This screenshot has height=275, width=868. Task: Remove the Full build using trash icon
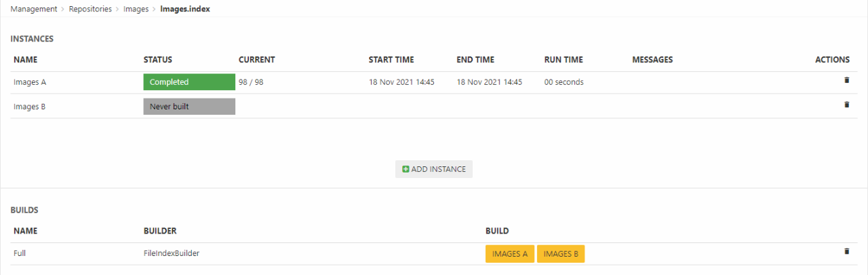pyautogui.click(x=846, y=251)
